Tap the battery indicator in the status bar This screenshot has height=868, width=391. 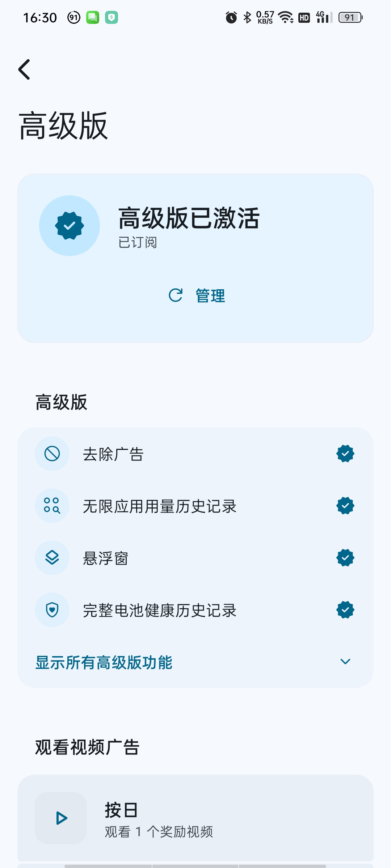point(350,17)
